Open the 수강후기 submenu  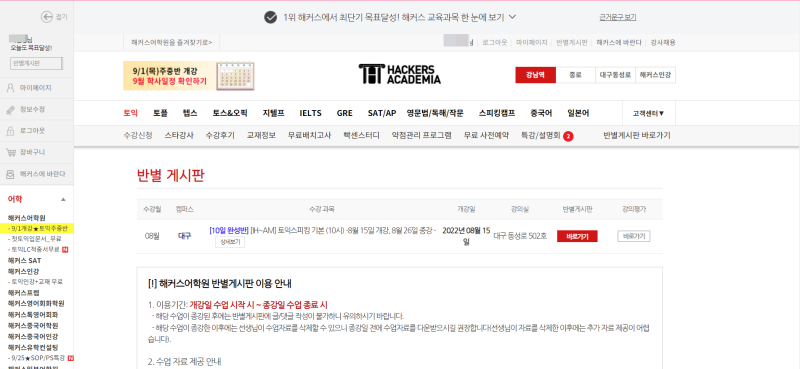[x=220, y=136]
